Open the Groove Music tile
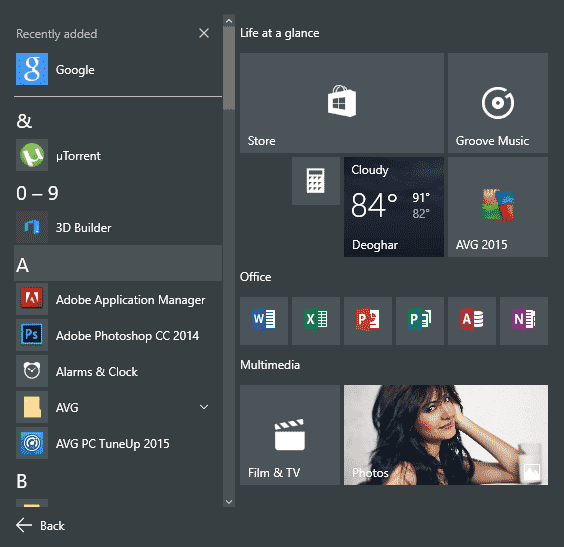Screen dimensions: 564x547 click(x=498, y=103)
